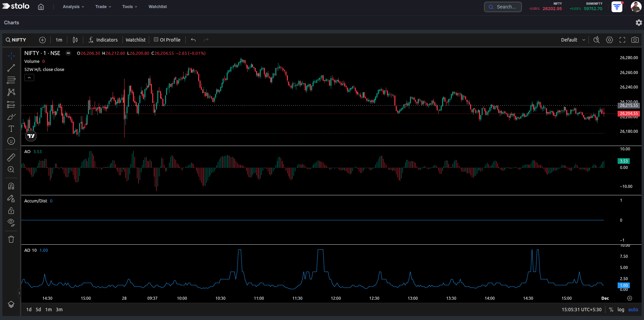Screen dimensions: 644x320
Task: Open the Default layout dropdown
Action: point(572,40)
